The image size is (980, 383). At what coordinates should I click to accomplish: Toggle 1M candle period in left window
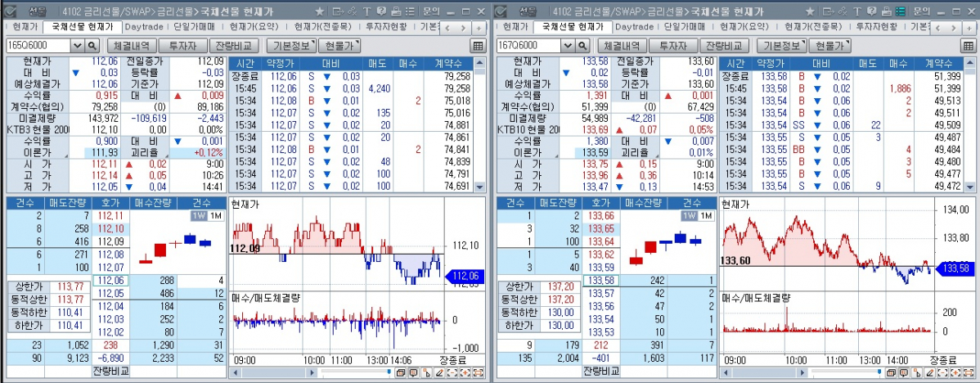215,215
